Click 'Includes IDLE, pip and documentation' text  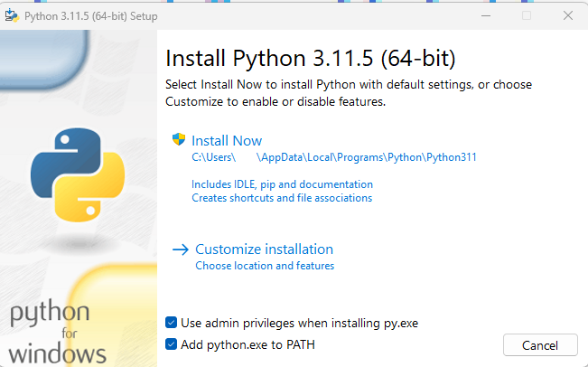[x=282, y=184]
